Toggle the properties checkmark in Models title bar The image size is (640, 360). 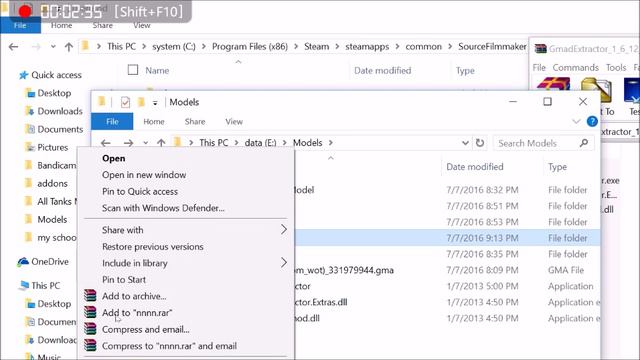125,102
